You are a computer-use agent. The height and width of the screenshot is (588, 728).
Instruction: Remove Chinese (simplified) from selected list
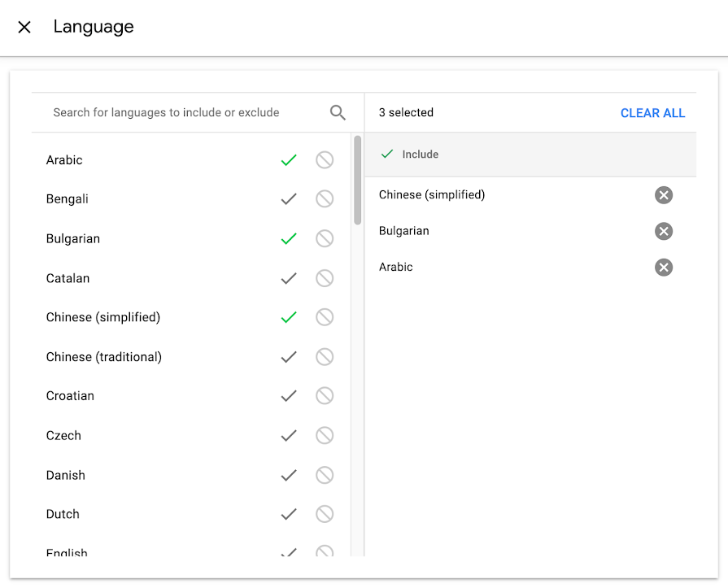(664, 195)
